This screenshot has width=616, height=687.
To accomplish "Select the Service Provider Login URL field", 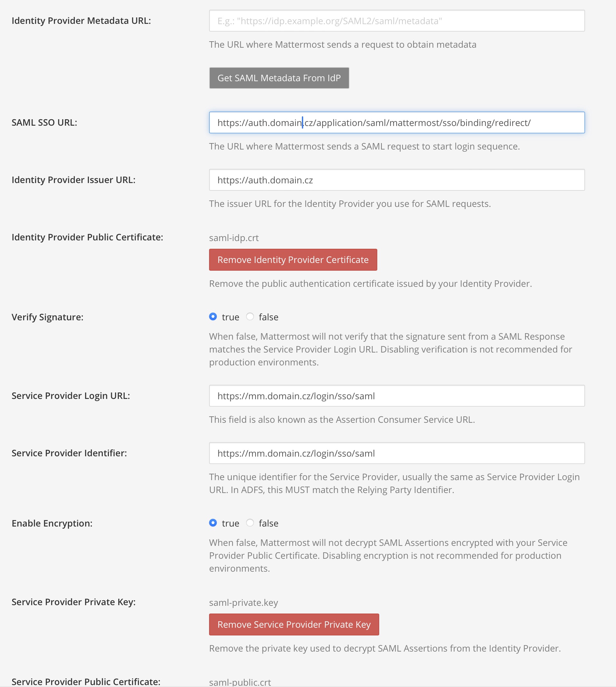I will (396, 395).
